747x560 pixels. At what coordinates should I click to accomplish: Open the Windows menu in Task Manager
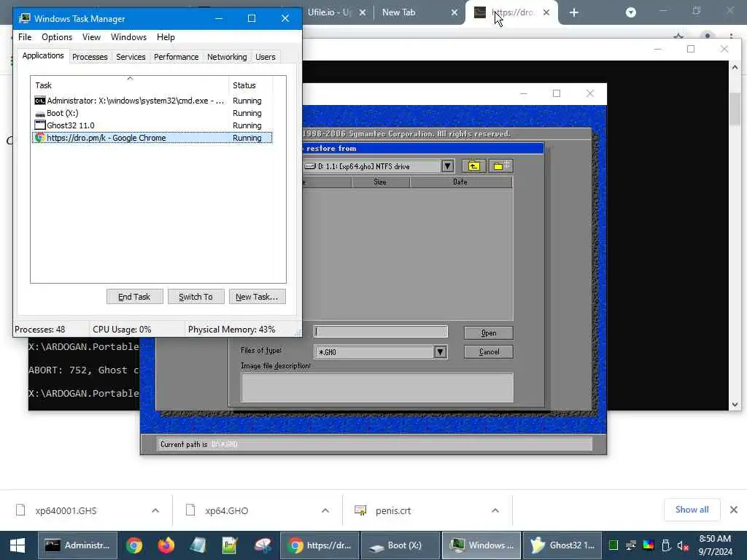coord(128,37)
